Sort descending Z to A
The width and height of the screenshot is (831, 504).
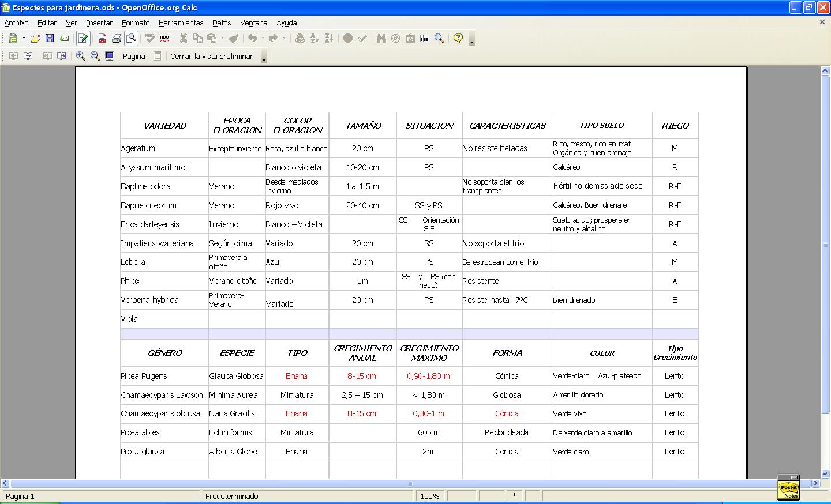329,39
